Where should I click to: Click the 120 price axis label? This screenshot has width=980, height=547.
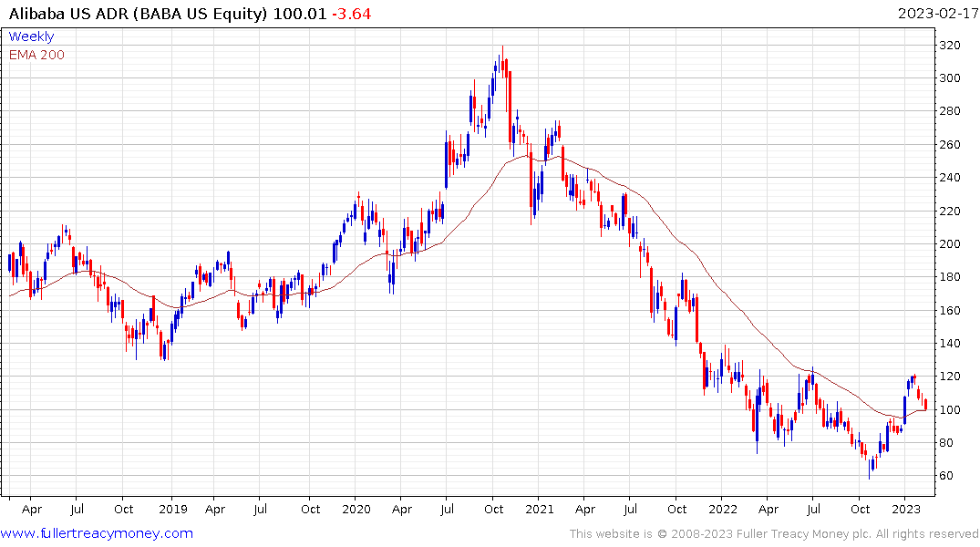[950, 377]
